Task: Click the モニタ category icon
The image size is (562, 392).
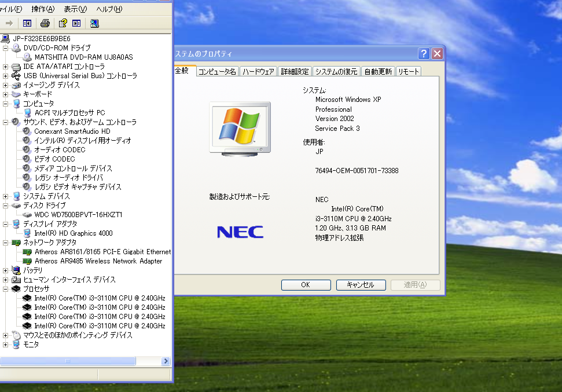Action: coord(16,345)
